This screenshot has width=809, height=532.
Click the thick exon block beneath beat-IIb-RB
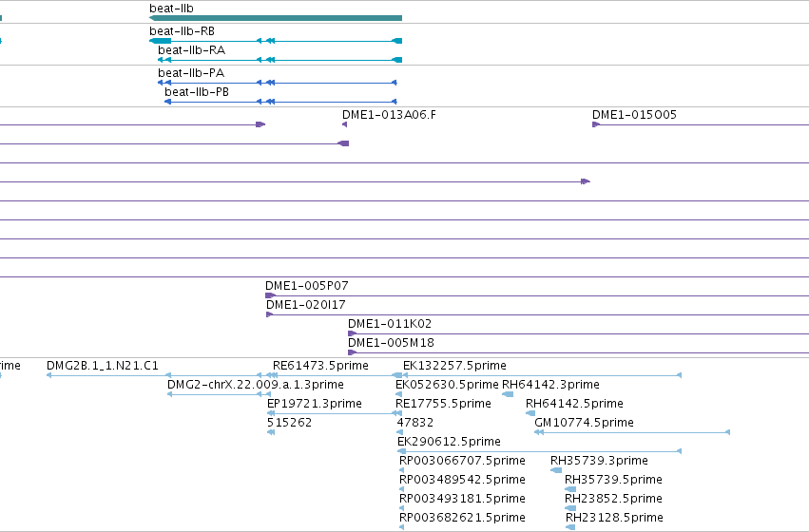tap(161, 41)
